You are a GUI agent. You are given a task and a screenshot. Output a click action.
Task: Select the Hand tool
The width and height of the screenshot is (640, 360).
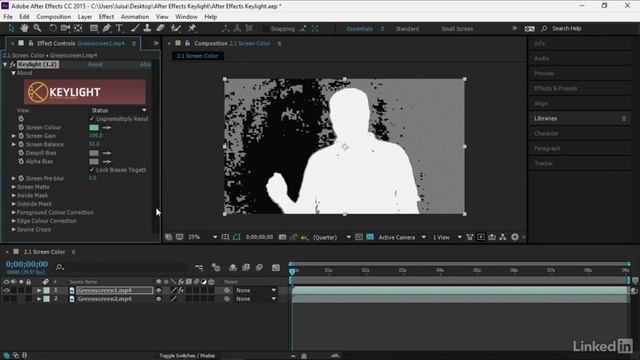point(24,28)
